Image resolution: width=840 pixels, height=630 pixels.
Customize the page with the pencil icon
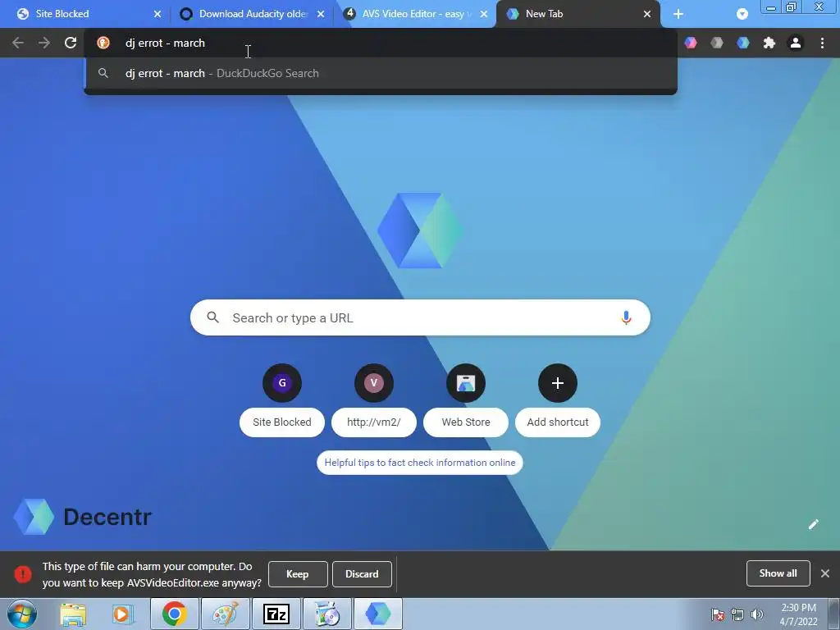[813, 524]
